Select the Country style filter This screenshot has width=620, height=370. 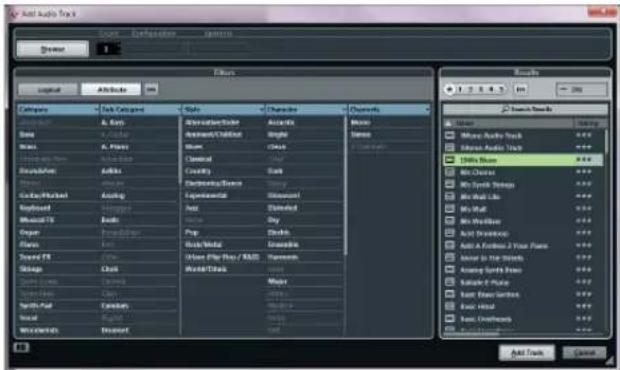(x=198, y=171)
